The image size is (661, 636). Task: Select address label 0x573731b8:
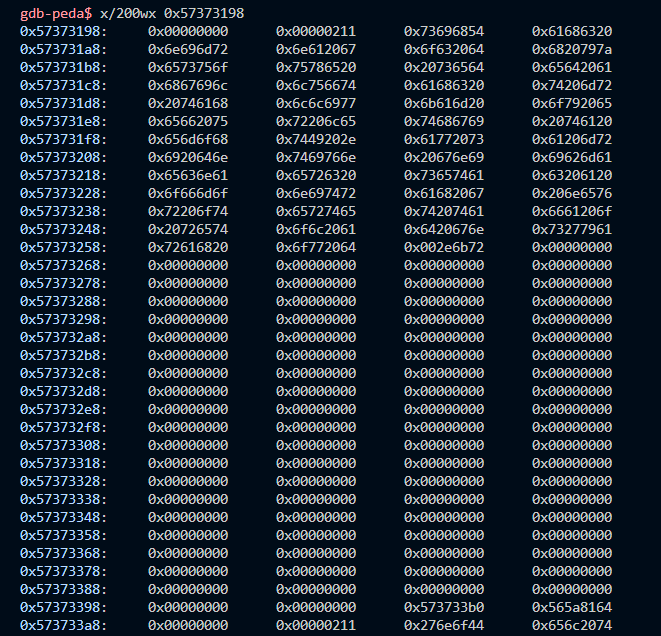pos(63,67)
